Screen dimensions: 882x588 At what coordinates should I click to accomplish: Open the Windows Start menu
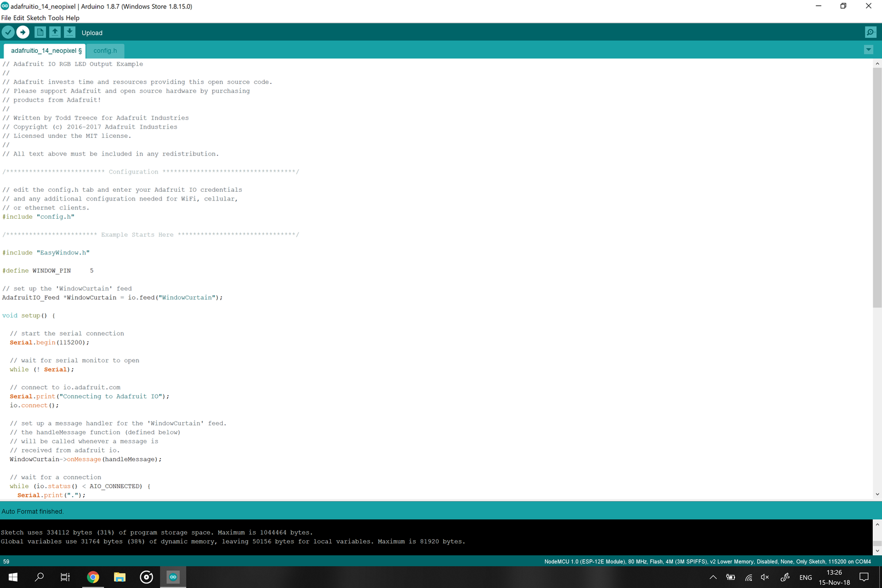click(x=13, y=577)
